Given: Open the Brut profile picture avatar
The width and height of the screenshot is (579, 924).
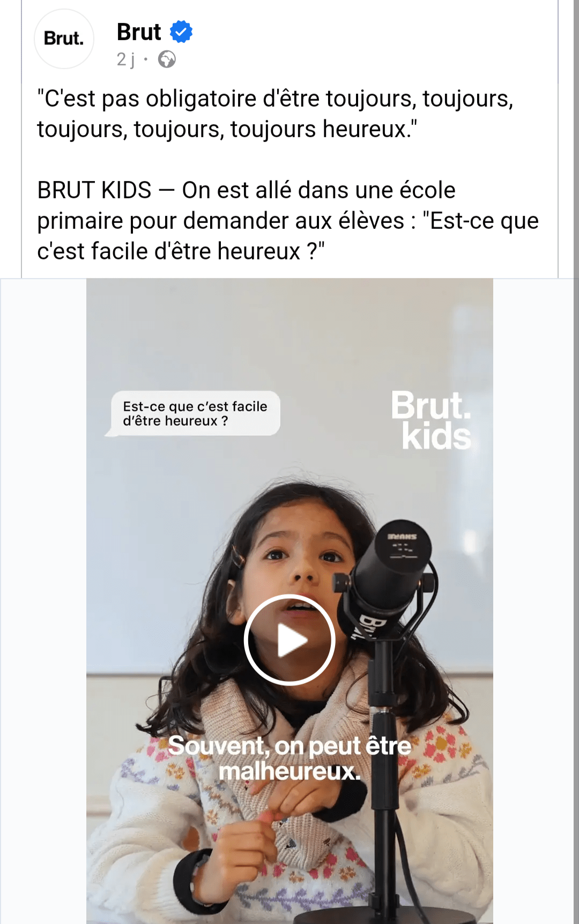Looking at the screenshot, I should [64, 39].
